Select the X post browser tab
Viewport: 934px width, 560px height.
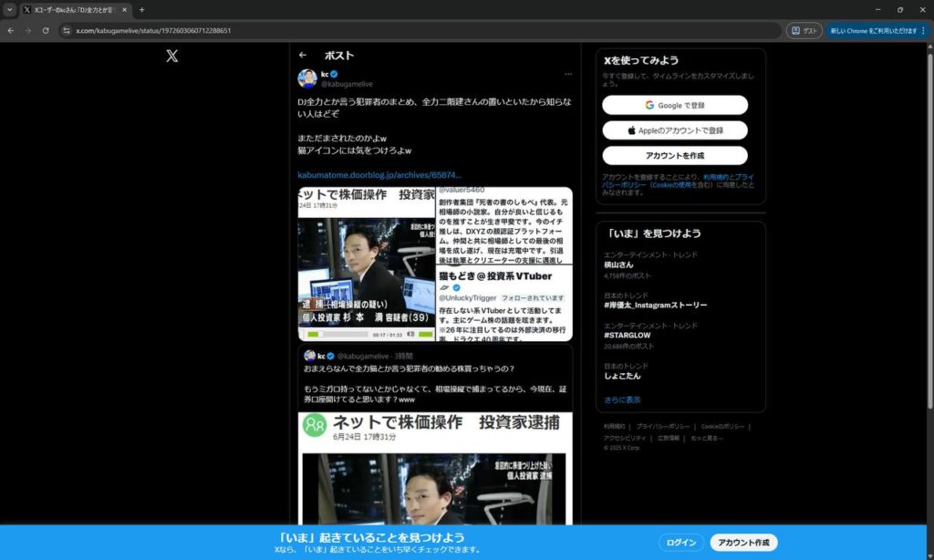(75, 10)
